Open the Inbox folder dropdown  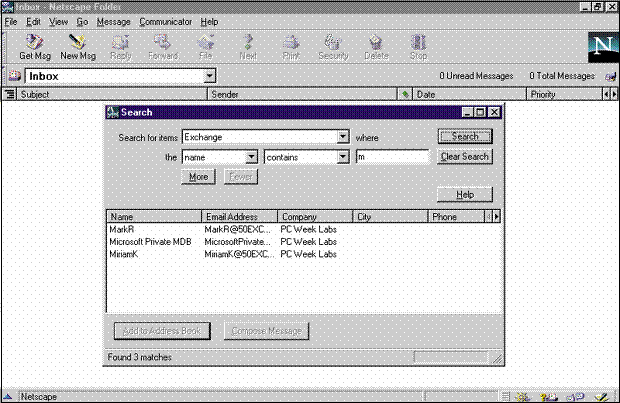coord(210,76)
